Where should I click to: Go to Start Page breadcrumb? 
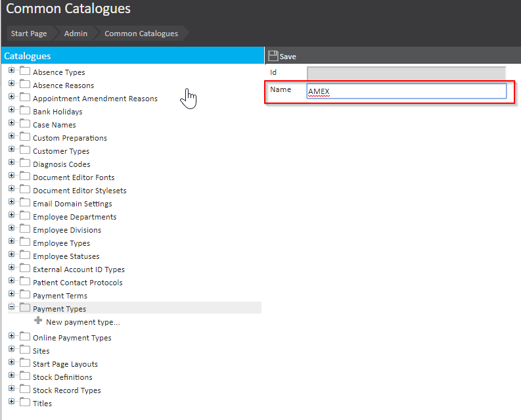click(x=29, y=34)
